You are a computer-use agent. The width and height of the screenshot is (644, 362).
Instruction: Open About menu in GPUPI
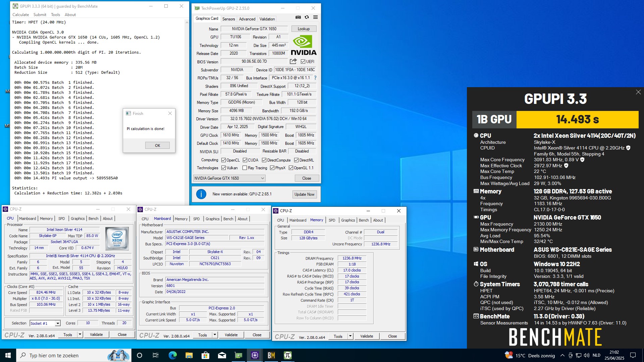click(70, 15)
